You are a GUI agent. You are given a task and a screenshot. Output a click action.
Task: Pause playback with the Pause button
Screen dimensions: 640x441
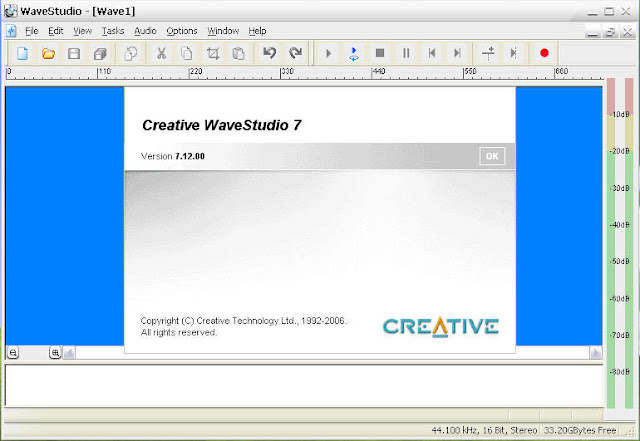(406, 53)
